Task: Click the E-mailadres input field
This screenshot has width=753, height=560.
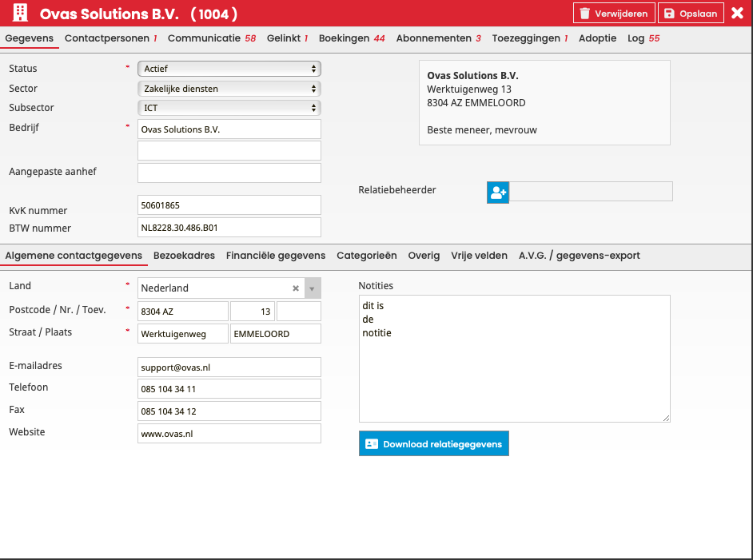Action: click(229, 367)
